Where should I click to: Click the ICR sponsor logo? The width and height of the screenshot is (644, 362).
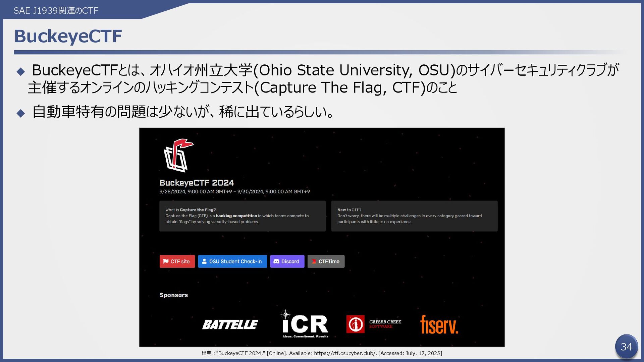tap(305, 324)
